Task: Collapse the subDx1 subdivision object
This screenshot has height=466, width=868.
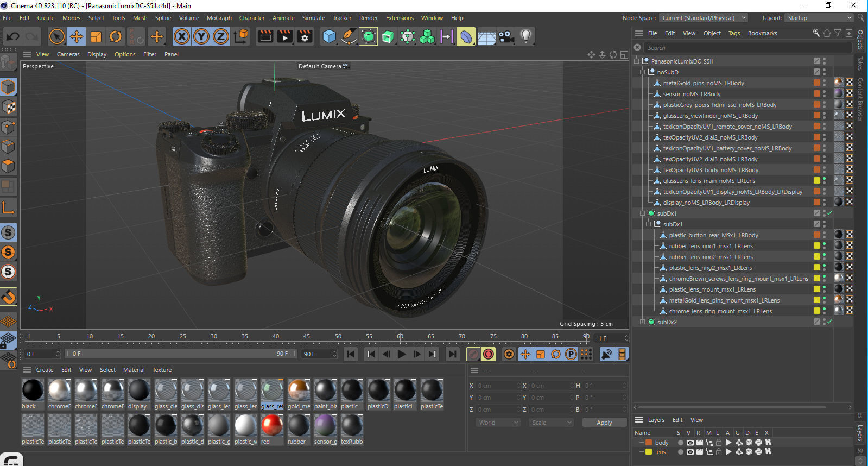Action: [x=643, y=213]
